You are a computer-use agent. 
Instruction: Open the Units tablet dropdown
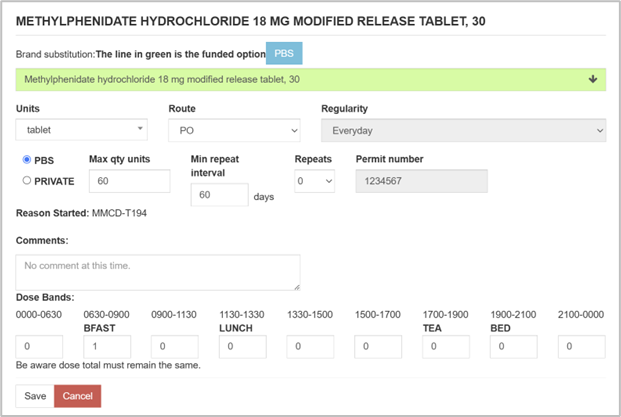click(81, 129)
